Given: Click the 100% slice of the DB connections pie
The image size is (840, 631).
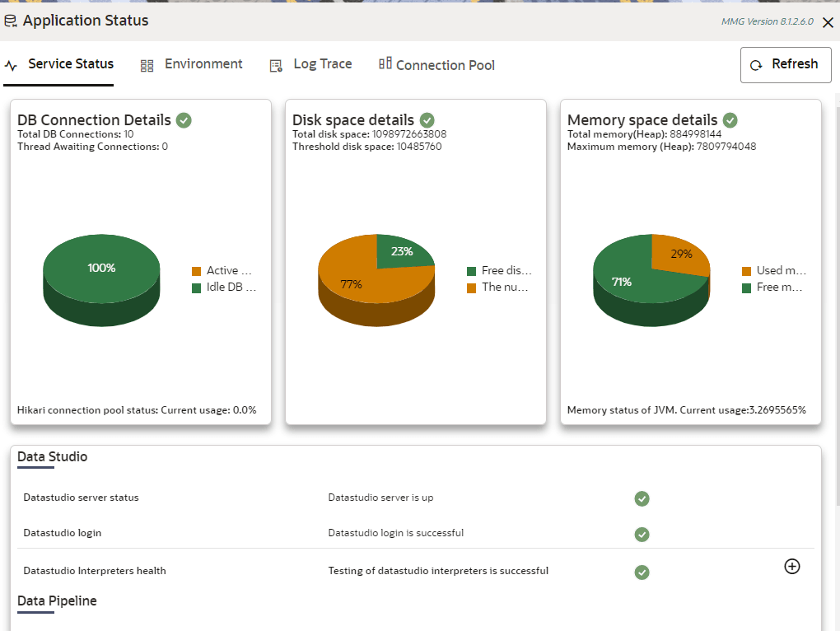Looking at the screenshot, I should click(x=101, y=268).
